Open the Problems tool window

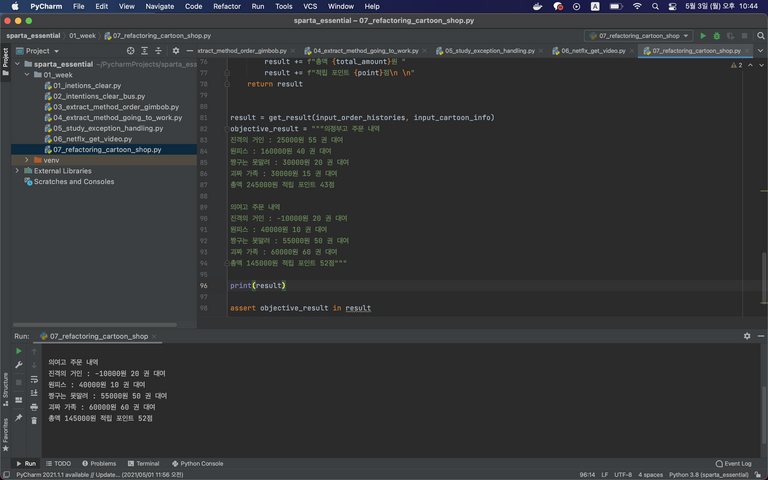[x=99, y=463]
